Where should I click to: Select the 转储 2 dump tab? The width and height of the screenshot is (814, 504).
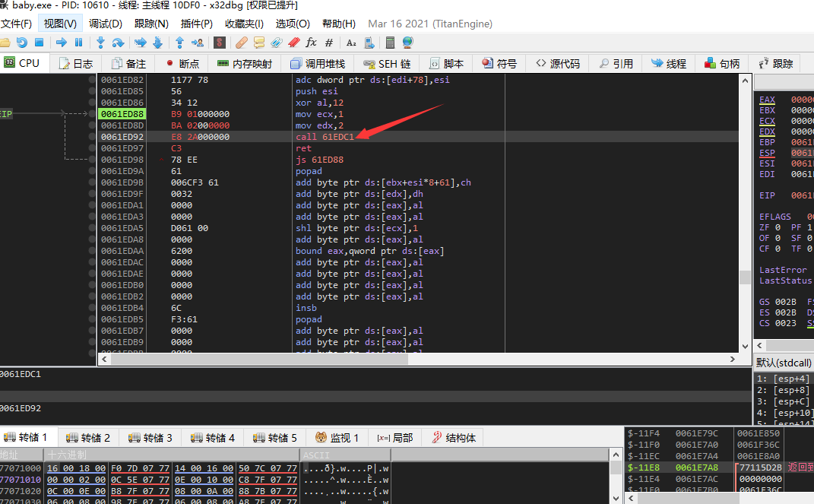88,438
